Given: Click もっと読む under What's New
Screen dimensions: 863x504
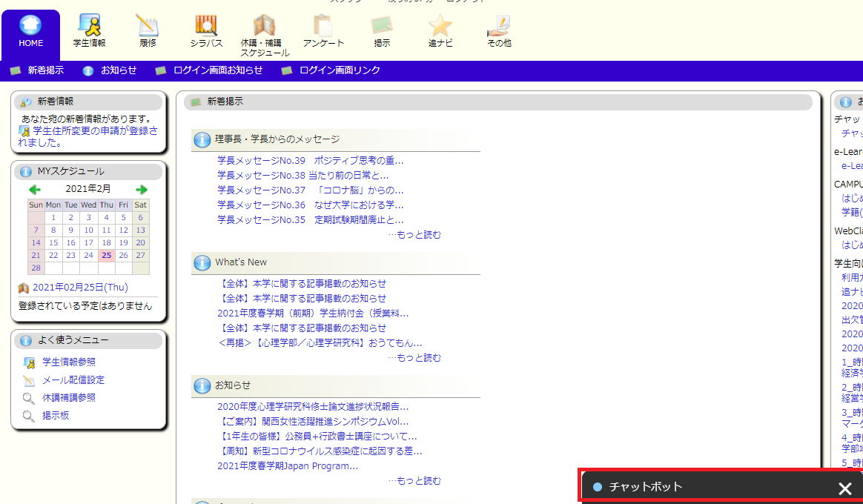Looking at the screenshot, I should pyautogui.click(x=414, y=358).
